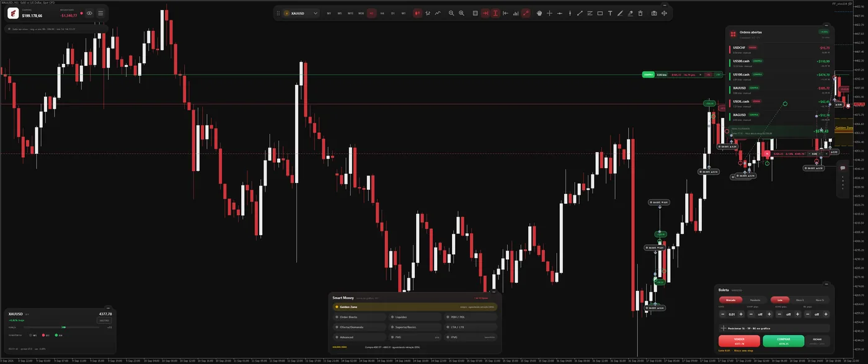Toggle the Advanced indicator option

click(360, 337)
